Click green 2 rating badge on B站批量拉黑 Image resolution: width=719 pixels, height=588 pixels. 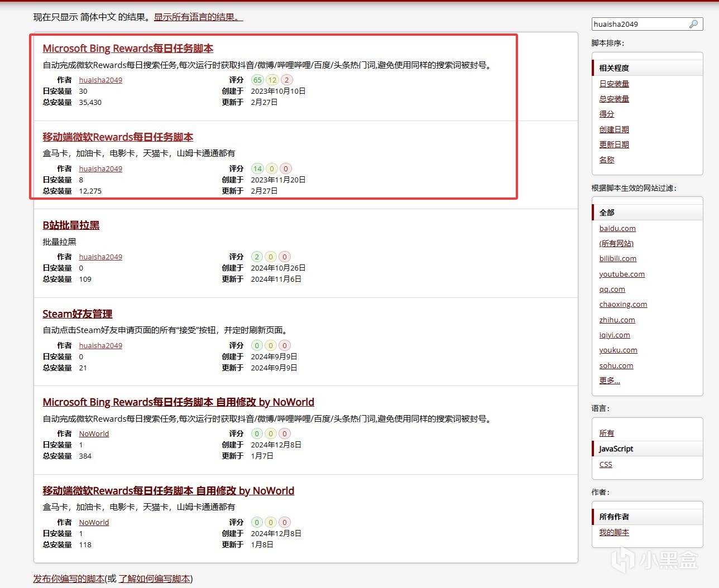click(x=257, y=257)
